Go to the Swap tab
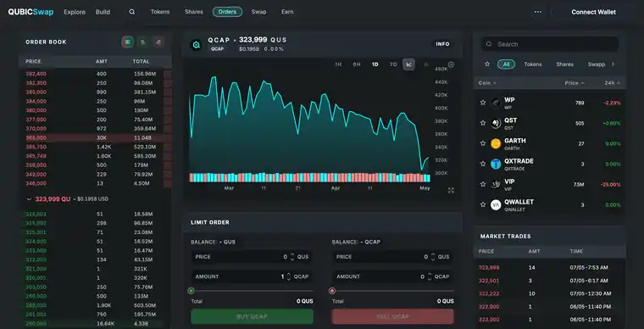Viewport: 644px width, 329px height. coord(258,12)
